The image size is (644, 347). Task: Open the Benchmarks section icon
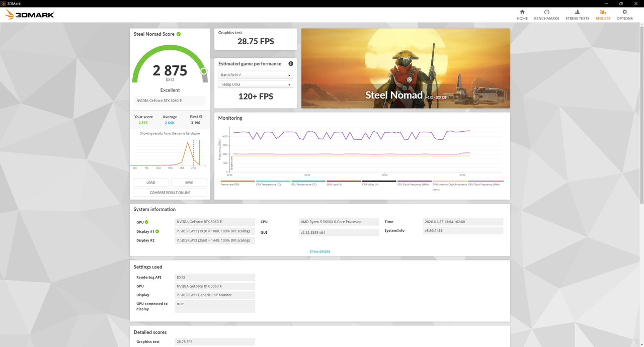pos(546,12)
